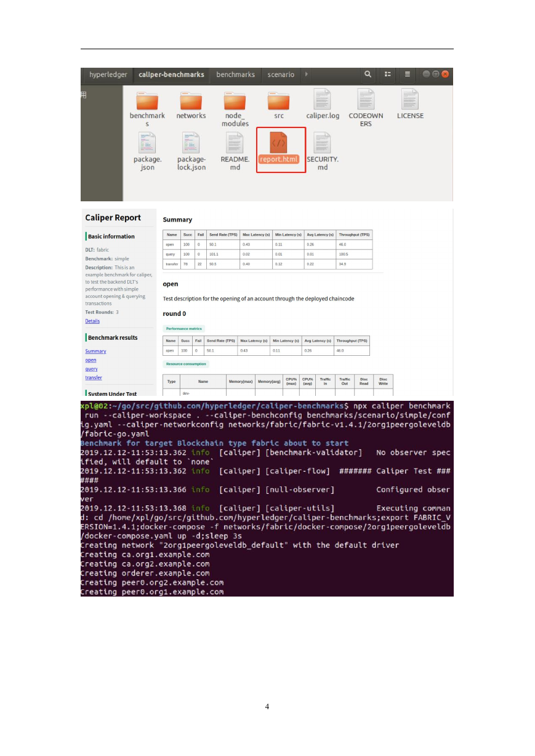Click Disc Write column header

coord(383,382)
